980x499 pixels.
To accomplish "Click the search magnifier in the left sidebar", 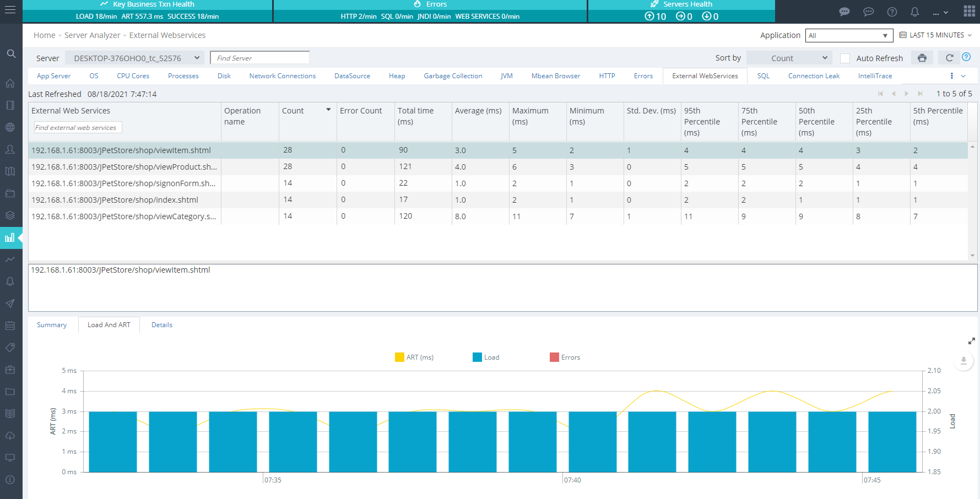I will [x=11, y=54].
